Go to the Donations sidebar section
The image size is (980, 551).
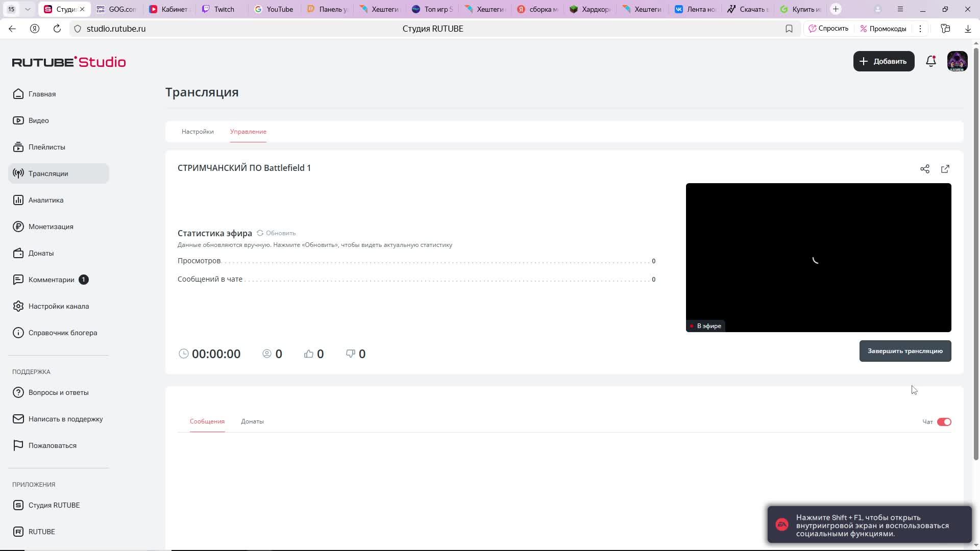(41, 253)
